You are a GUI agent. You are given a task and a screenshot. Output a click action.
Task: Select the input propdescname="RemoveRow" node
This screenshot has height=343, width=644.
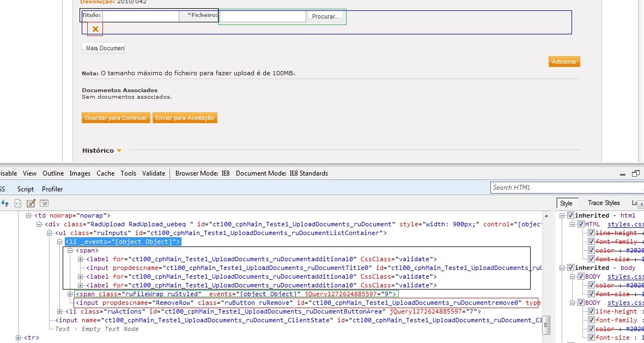coord(308,303)
